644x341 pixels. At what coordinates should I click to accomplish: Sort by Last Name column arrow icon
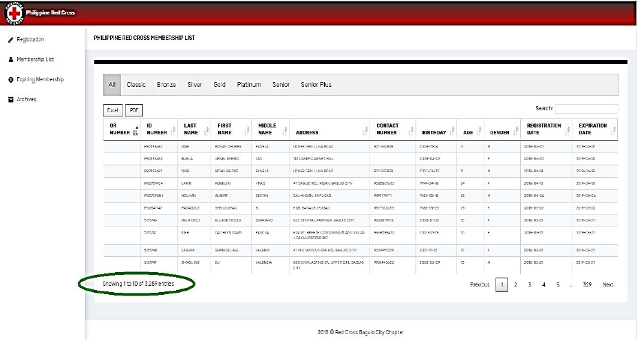[x=207, y=131]
